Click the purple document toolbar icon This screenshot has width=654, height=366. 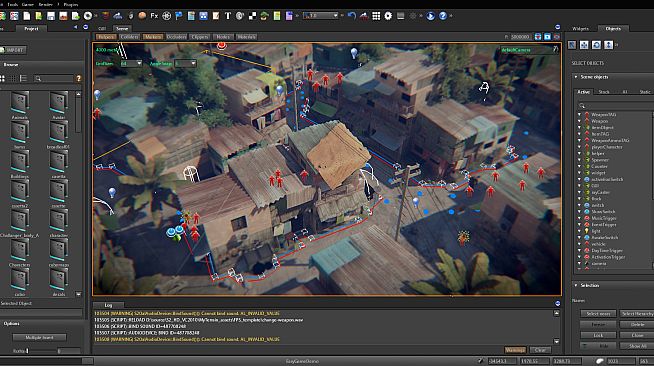click(289, 16)
